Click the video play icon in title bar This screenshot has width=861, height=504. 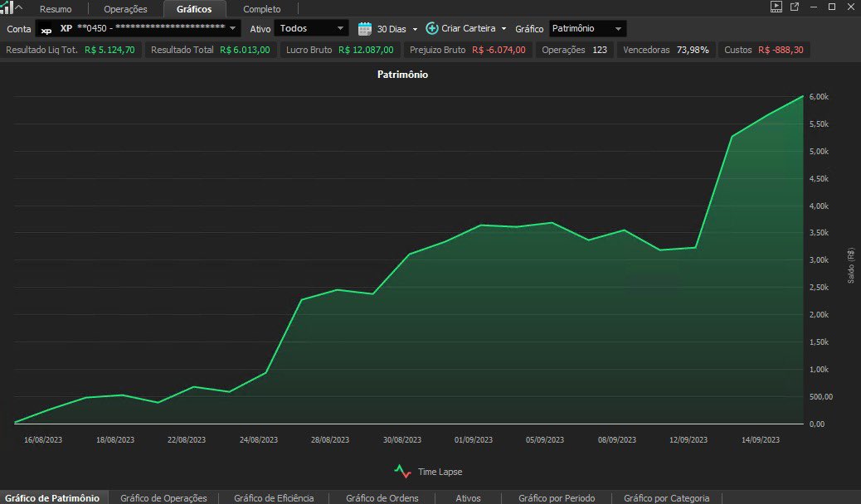[x=776, y=7]
